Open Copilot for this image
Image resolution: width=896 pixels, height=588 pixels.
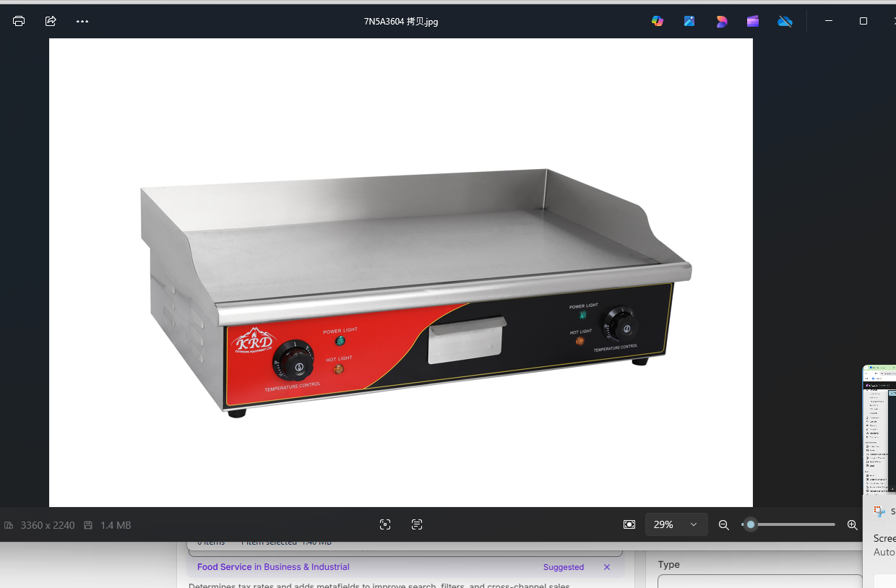(x=657, y=21)
